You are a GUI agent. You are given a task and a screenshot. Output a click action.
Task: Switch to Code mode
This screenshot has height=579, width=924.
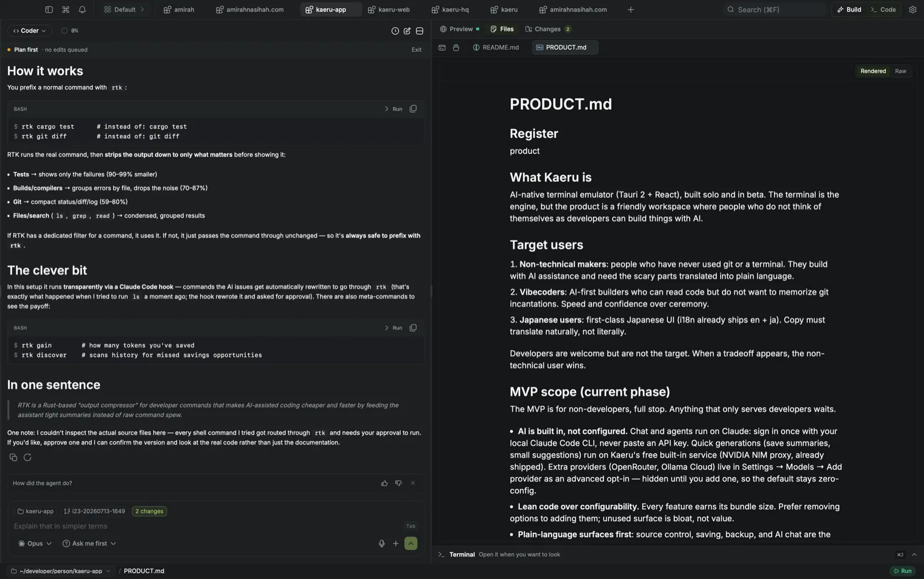[x=883, y=10]
